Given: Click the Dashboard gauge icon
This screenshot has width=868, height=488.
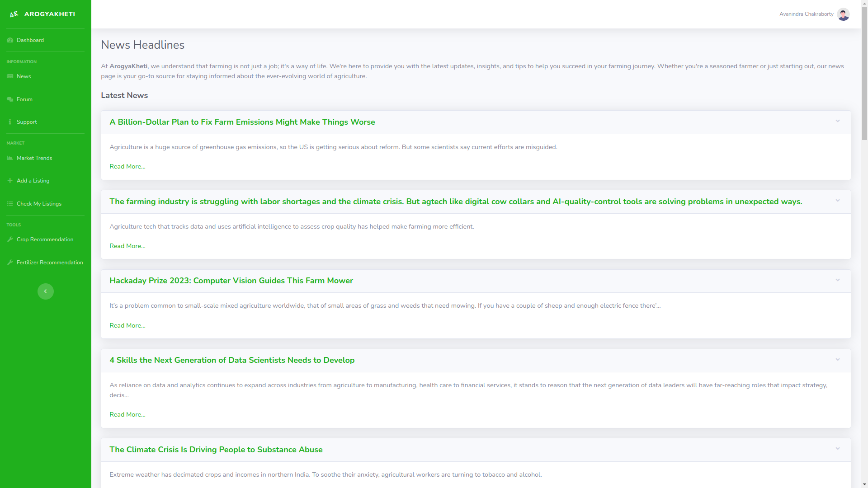Looking at the screenshot, I should pos(10,40).
